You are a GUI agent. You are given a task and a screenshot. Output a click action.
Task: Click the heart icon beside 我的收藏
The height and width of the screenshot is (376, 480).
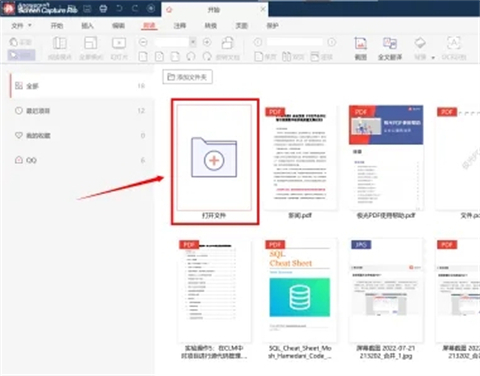(x=19, y=135)
